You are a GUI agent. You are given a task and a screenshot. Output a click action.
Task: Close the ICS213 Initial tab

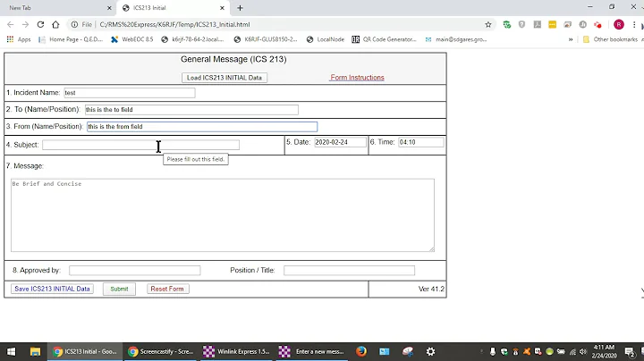pyautogui.click(x=222, y=8)
